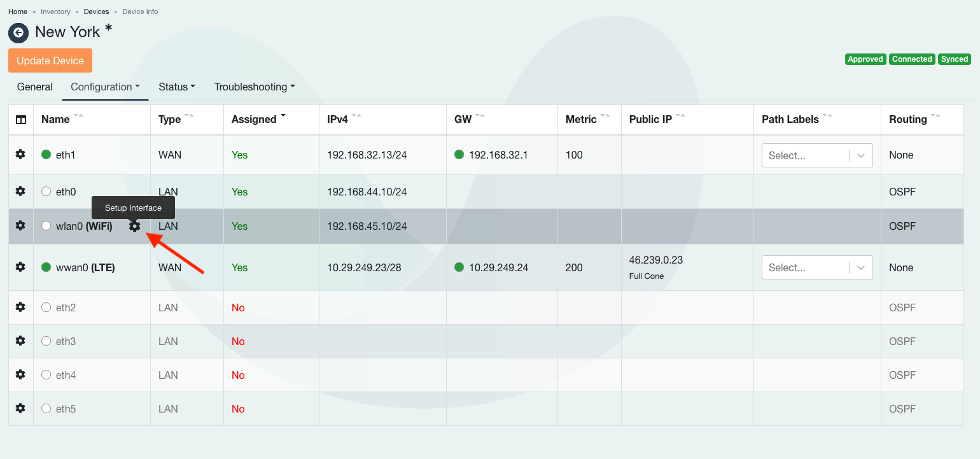Click Setup Interface gear next to wlan0 (WiFi)
The width and height of the screenshot is (980, 459).
pyautogui.click(x=134, y=226)
